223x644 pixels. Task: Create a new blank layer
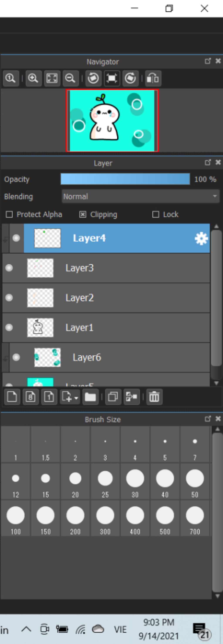pyautogui.click(x=12, y=397)
